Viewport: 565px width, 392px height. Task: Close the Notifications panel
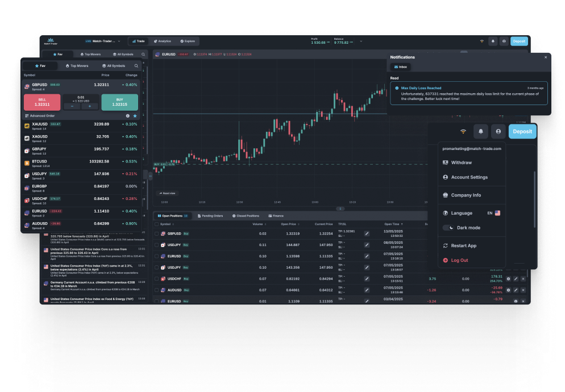coord(546,57)
